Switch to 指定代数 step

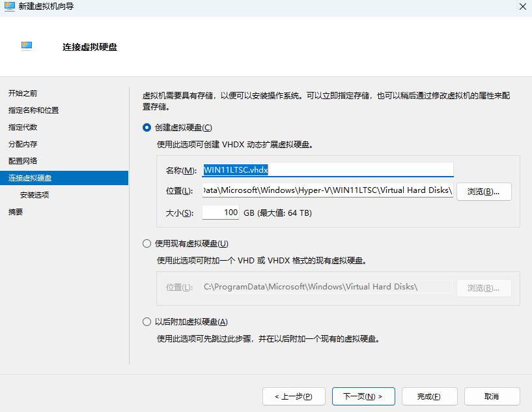23,127
